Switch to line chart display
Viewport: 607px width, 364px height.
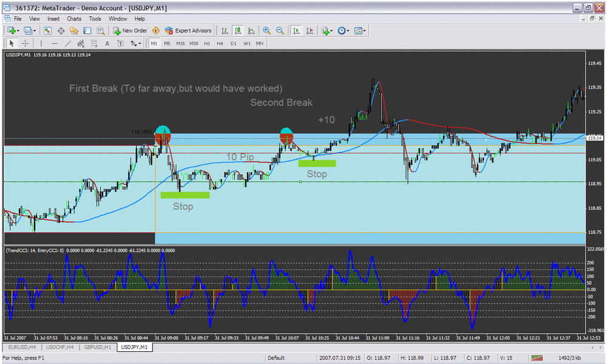(x=251, y=30)
